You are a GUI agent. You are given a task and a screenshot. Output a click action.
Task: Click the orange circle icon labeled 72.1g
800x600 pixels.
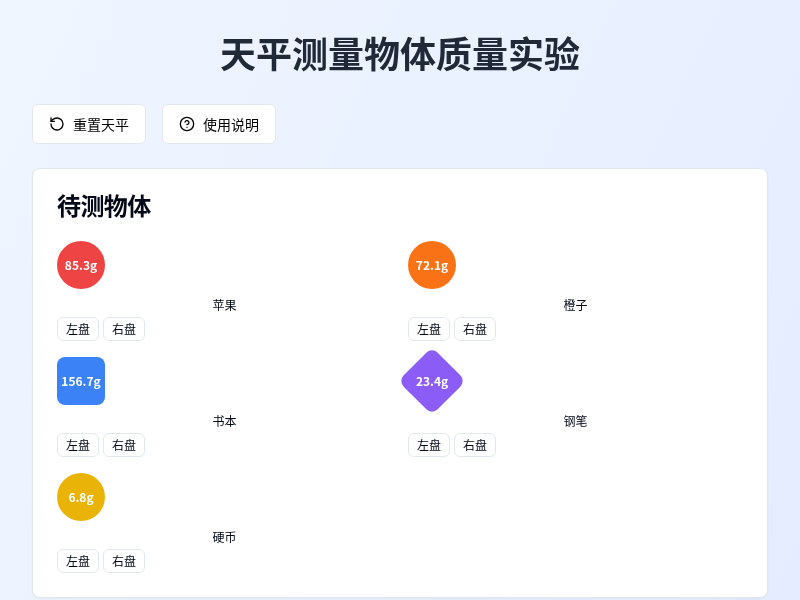point(431,265)
